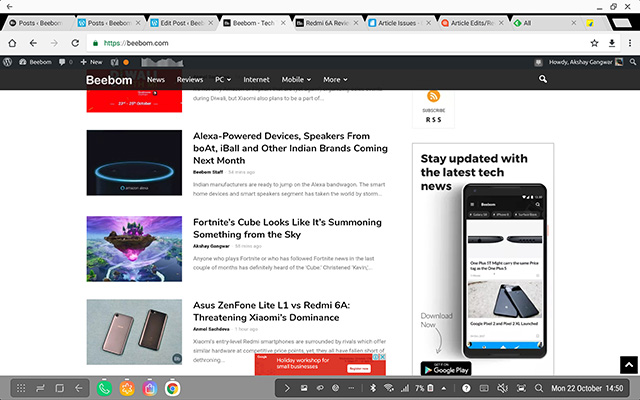Click the Bluetooth icon in system tray
Image resolution: width=640 pixels, height=400 pixels.
tap(372, 387)
